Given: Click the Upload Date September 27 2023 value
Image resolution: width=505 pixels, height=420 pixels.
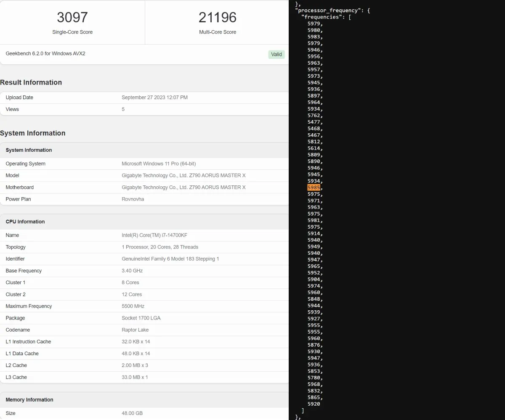Looking at the screenshot, I should pyautogui.click(x=154, y=98).
